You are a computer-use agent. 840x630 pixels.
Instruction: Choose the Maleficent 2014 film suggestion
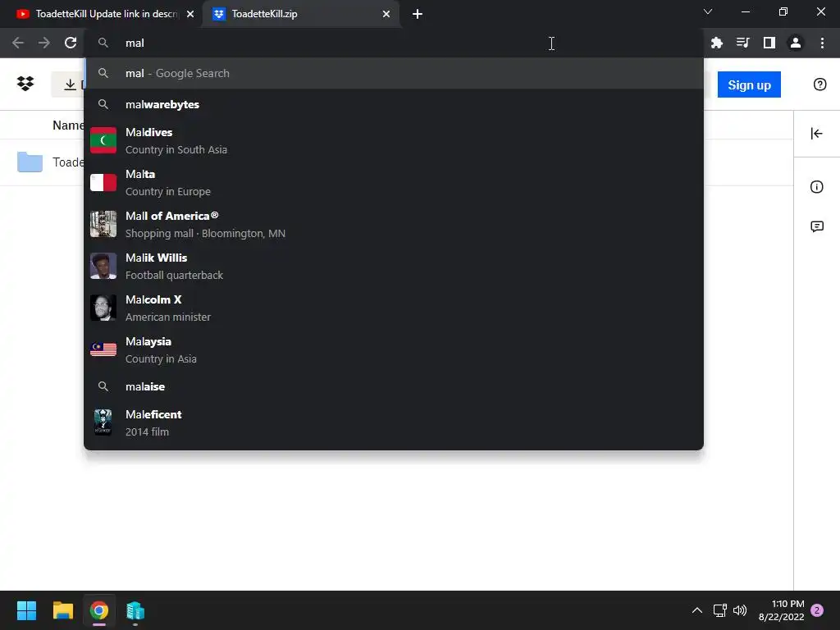point(394,422)
